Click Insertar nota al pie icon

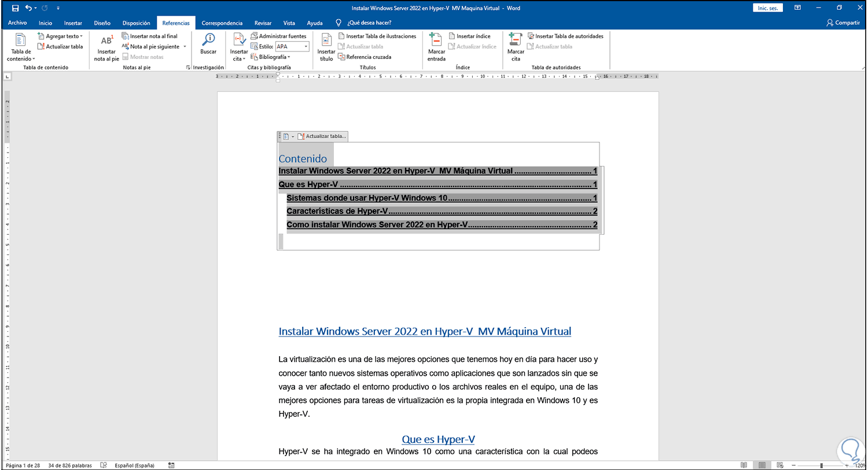pos(106,47)
